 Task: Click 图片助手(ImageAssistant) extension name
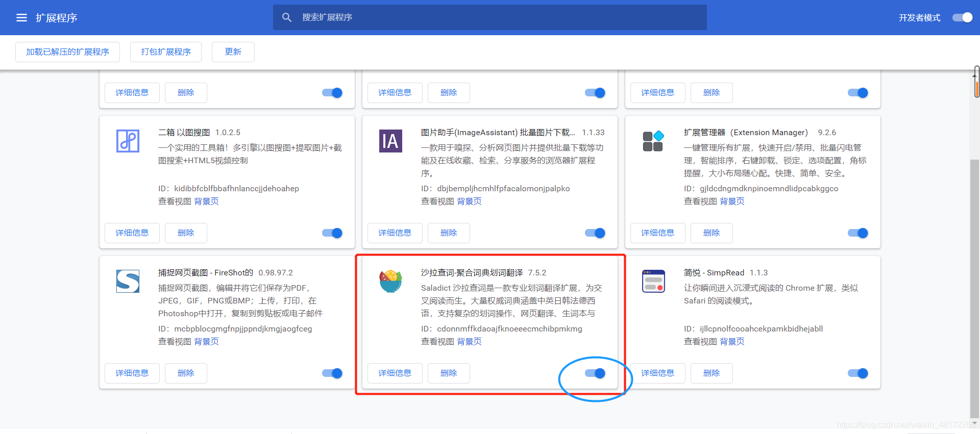[498, 133]
